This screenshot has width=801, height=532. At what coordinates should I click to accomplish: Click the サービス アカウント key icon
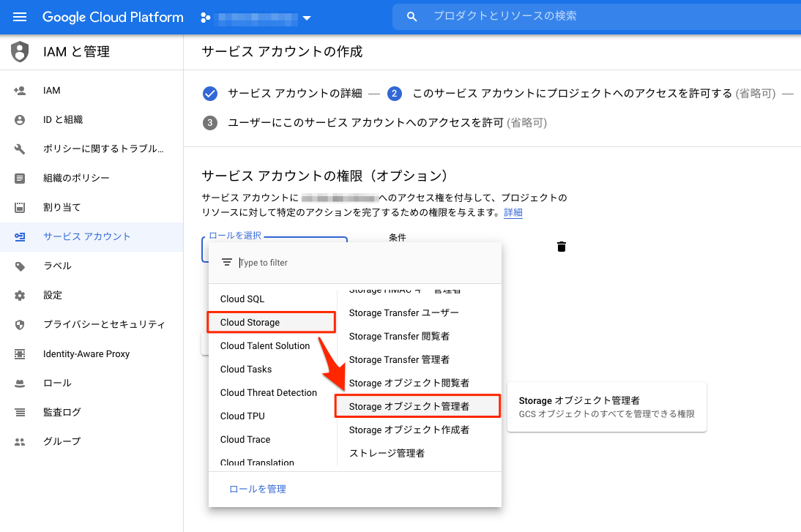point(20,237)
